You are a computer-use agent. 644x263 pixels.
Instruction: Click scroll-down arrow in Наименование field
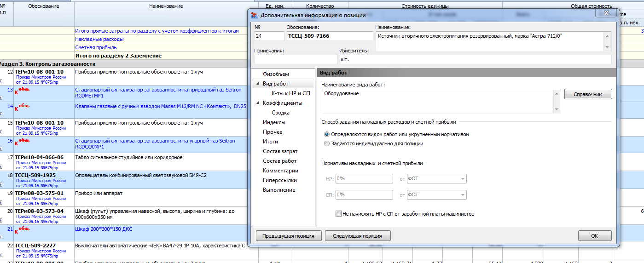pyautogui.click(x=607, y=47)
